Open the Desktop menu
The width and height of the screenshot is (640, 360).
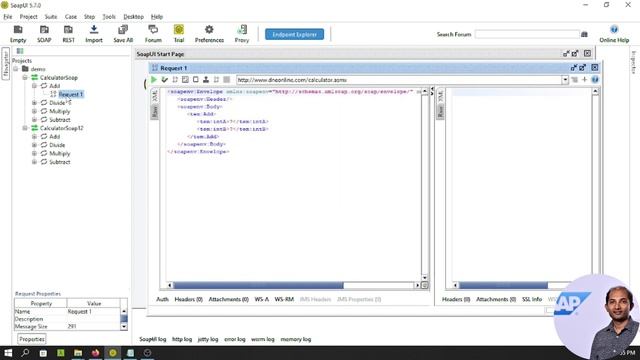(133, 17)
